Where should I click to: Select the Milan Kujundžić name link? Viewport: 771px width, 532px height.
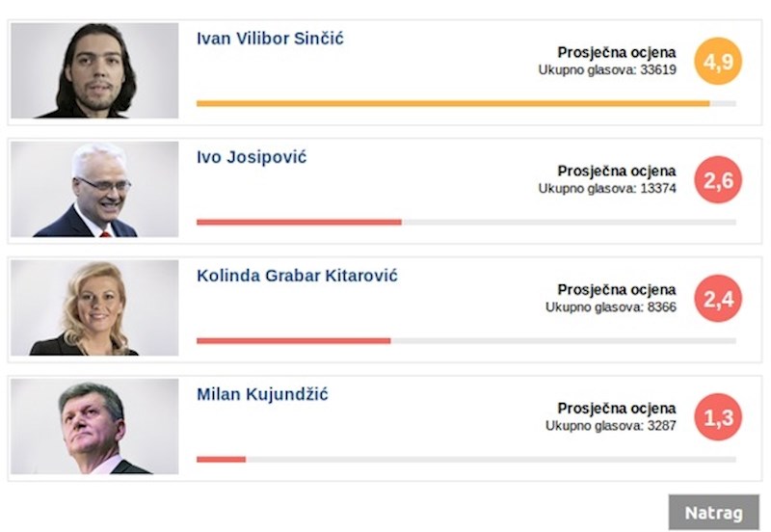(262, 394)
